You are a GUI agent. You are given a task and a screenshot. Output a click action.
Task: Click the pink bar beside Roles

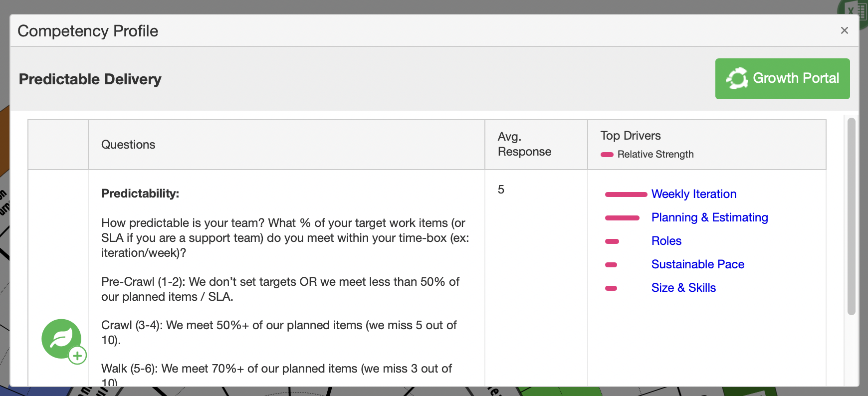tap(612, 241)
